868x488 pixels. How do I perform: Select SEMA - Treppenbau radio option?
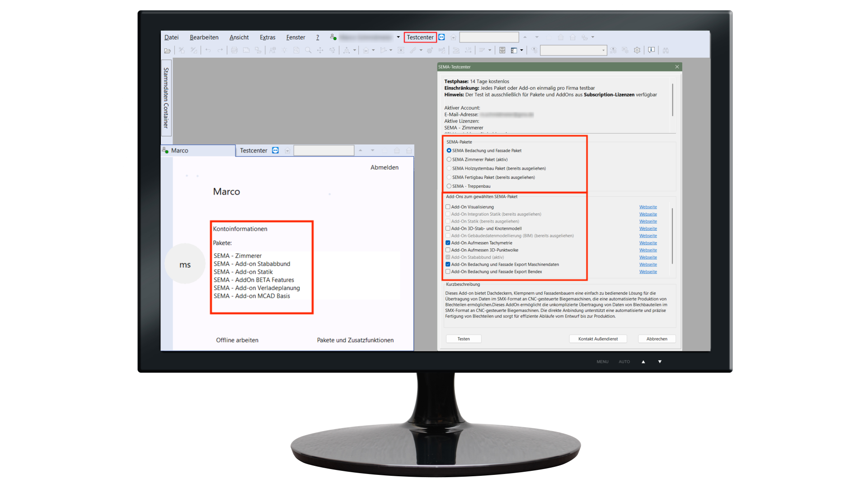click(x=449, y=186)
